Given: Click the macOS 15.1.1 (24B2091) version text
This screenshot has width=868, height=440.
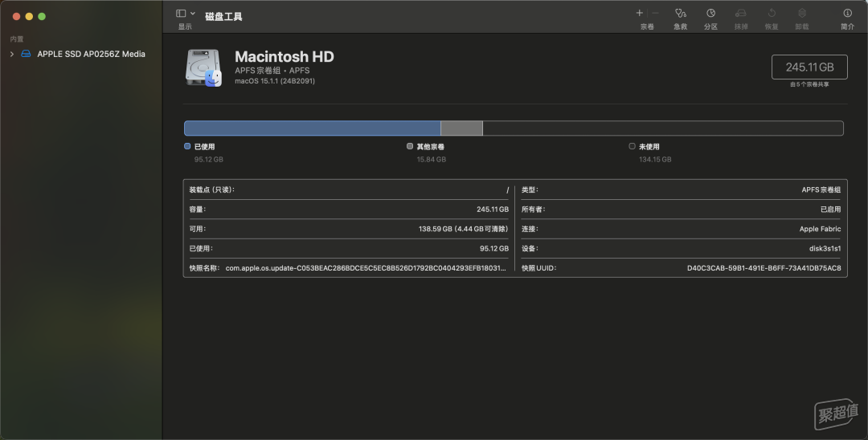Looking at the screenshot, I should tap(275, 81).
